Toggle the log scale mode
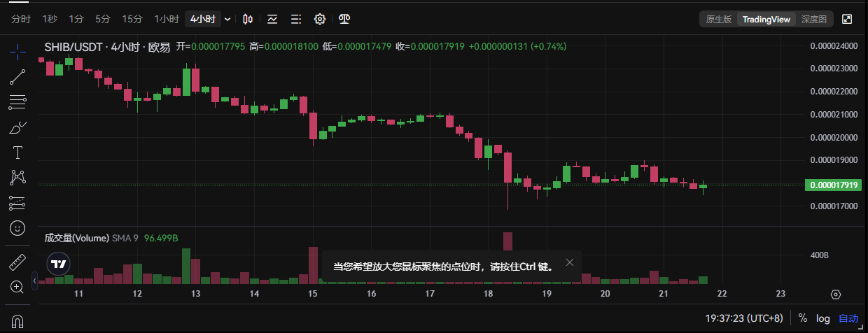Image resolution: width=868 pixels, height=333 pixels. [822, 318]
